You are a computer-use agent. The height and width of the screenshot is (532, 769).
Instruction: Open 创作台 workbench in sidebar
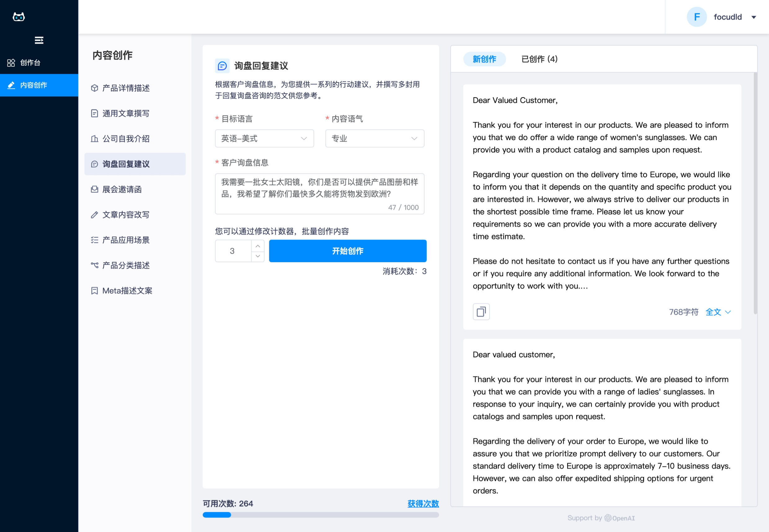point(30,63)
